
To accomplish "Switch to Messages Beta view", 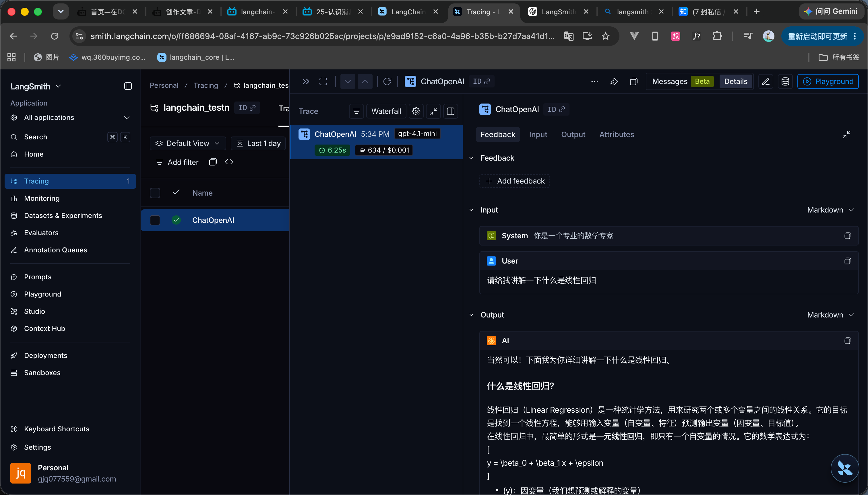I will [x=682, y=82].
